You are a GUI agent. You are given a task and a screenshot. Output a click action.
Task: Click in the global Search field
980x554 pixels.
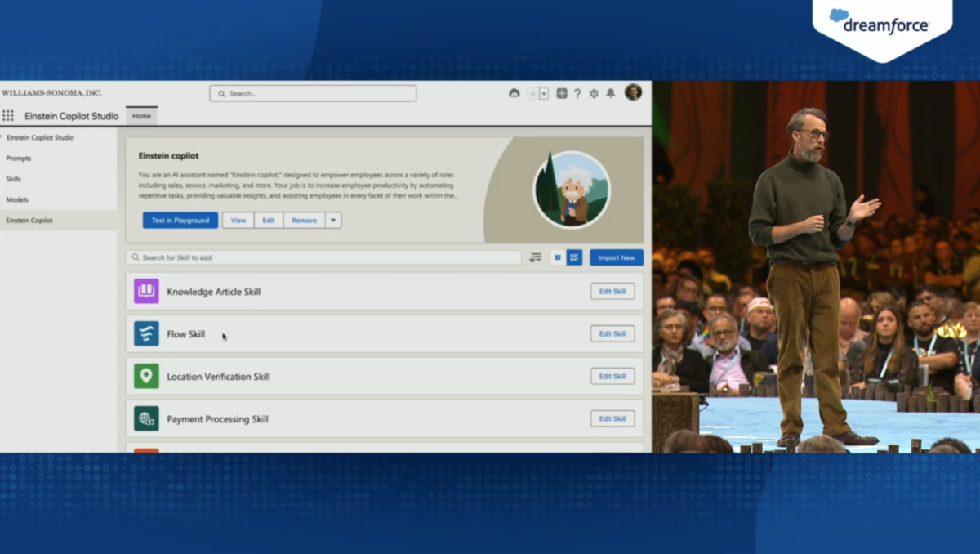[x=313, y=93]
